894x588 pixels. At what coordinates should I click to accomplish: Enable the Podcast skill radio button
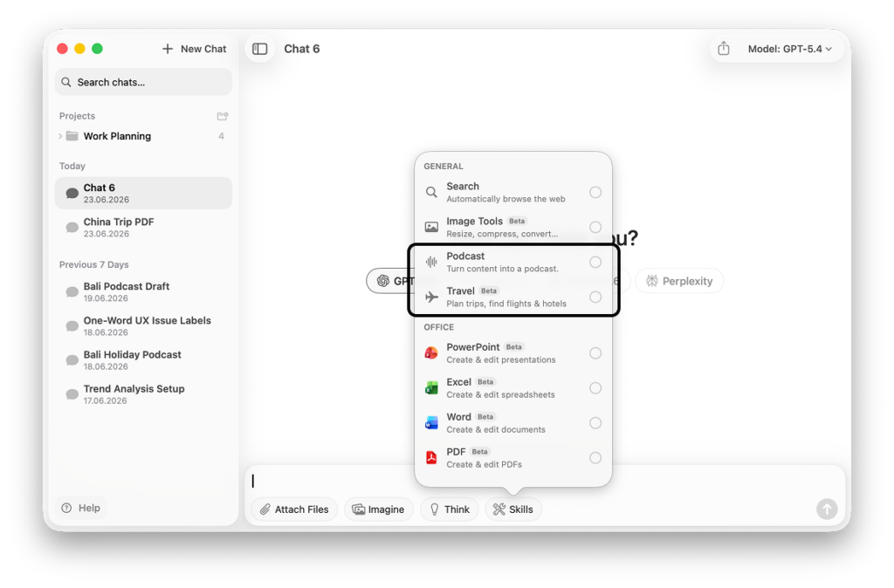point(595,262)
